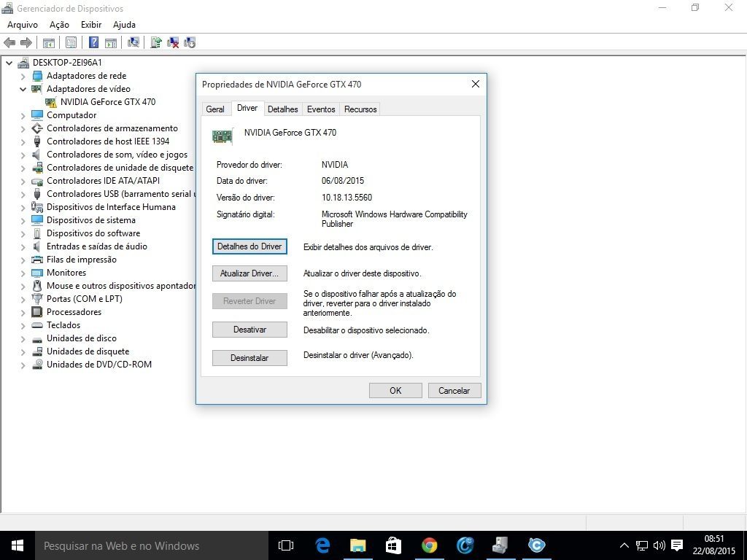
Task: Toggle the action pane toolbar icon
Action: [x=111, y=42]
